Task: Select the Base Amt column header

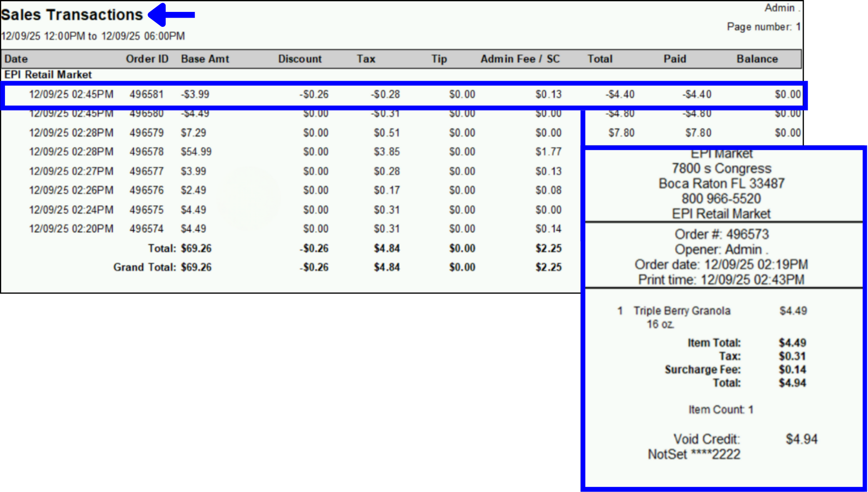Action: [x=205, y=59]
